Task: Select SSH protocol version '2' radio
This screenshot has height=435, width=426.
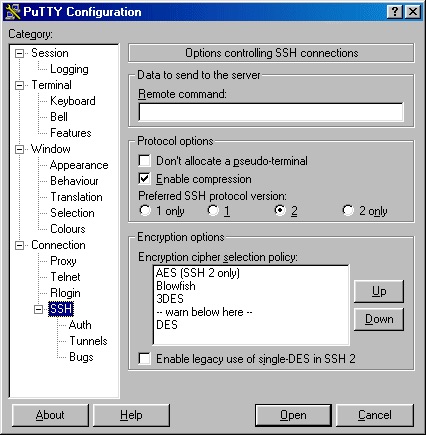Action: click(x=286, y=211)
